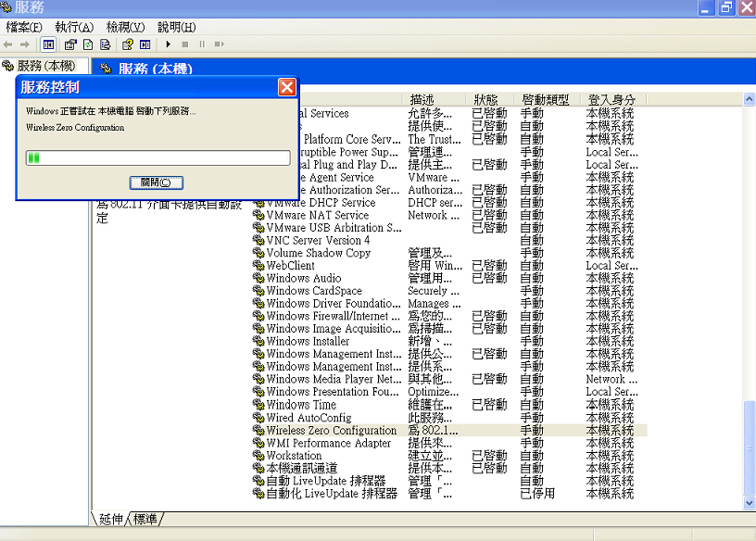Click the gear icon of WebClient
Image resolution: width=756 pixels, height=541 pixels.
click(258, 265)
